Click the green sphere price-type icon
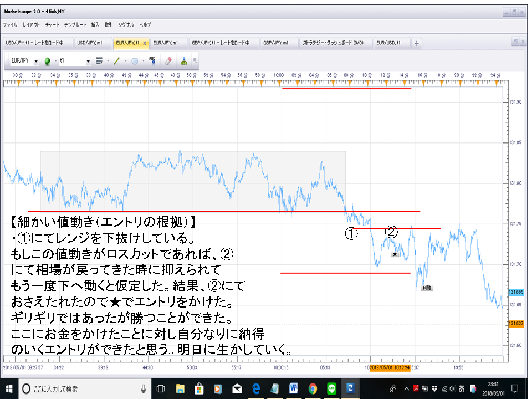532x399 pixels. coord(48,61)
